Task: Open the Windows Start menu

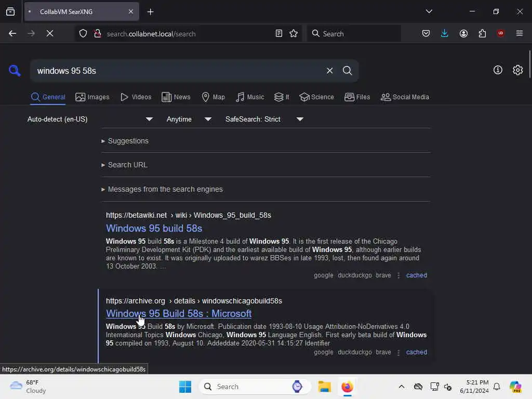Action: point(185,387)
